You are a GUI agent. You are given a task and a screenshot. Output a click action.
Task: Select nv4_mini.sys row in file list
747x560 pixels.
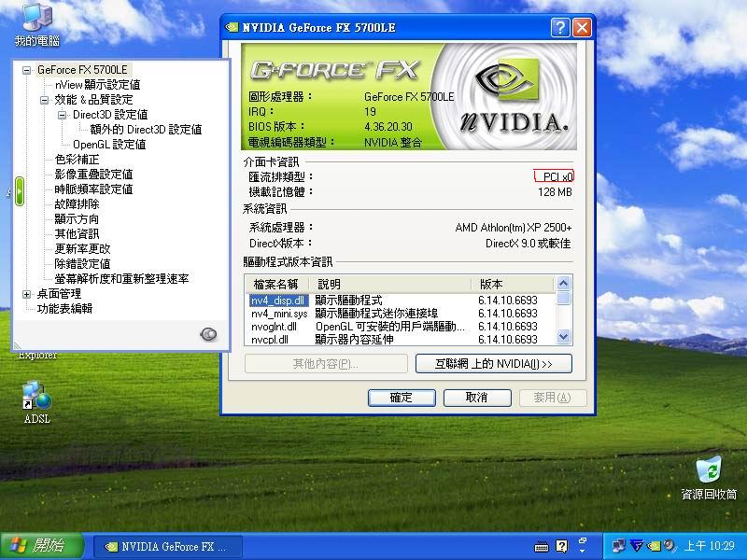coord(401,314)
